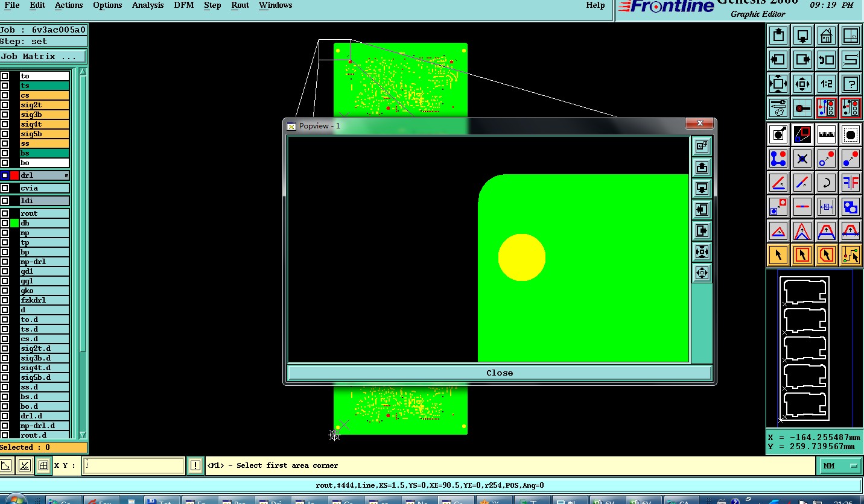The width and height of the screenshot is (864, 504).
Task: Toggle checkbox for layer drl
Action: coord(5,175)
